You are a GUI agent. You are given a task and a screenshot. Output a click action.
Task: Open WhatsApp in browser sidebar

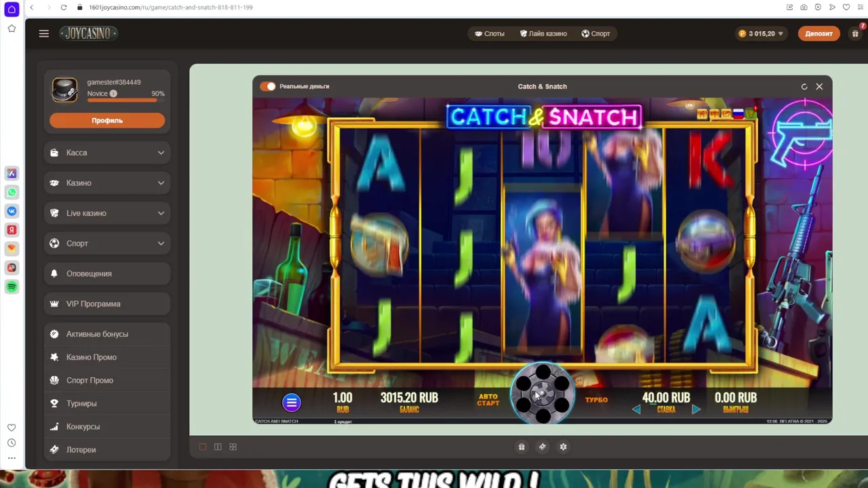click(12, 192)
